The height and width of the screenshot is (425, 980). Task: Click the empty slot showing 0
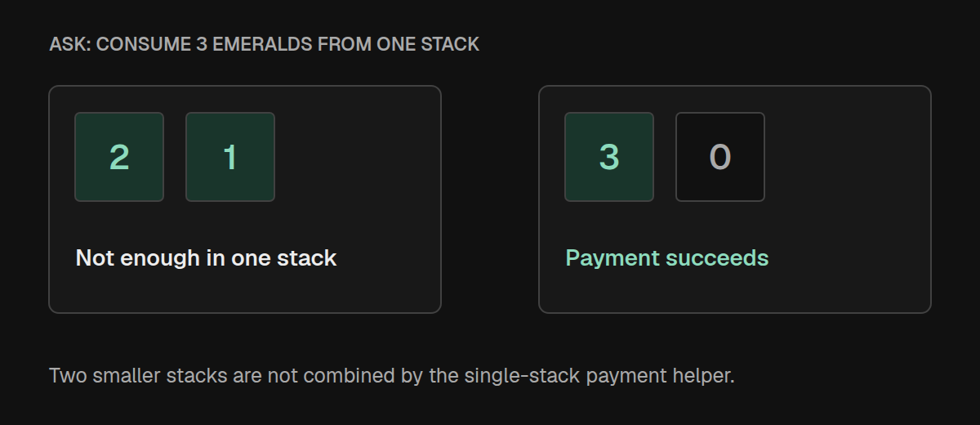click(720, 157)
